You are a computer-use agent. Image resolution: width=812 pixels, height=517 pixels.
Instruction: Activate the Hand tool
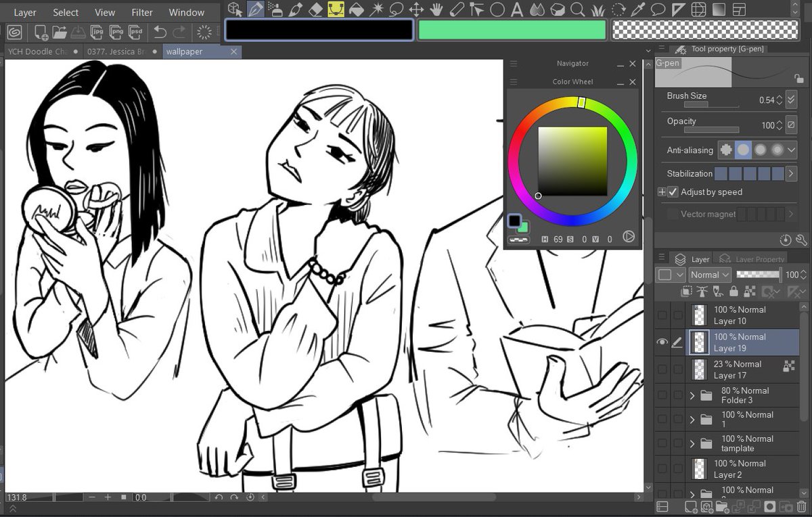[x=436, y=9]
